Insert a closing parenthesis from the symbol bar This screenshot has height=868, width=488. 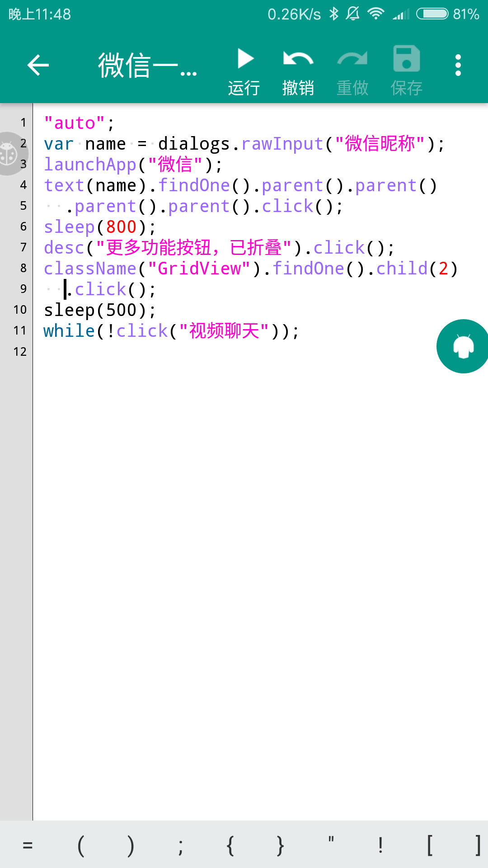[131, 845]
